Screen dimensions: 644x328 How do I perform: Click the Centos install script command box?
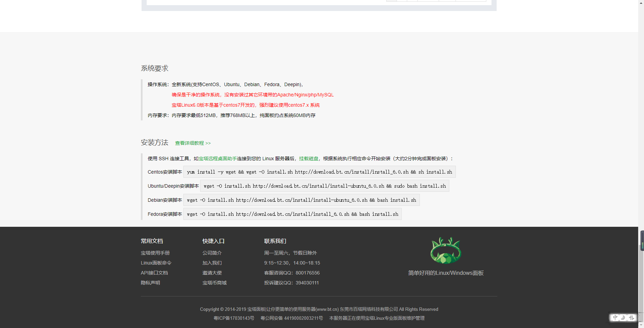click(319, 172)
